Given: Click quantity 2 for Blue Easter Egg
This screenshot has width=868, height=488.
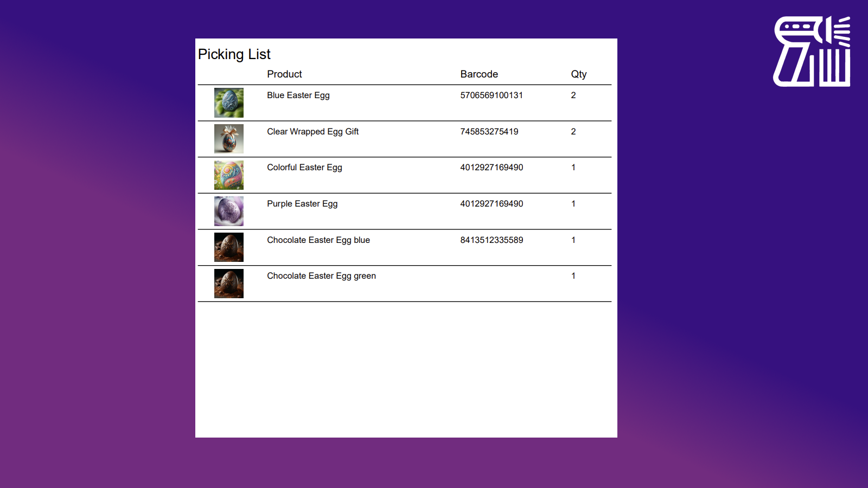Looking at the screenshot, I should pyautogui.click(x=573, y=95).
